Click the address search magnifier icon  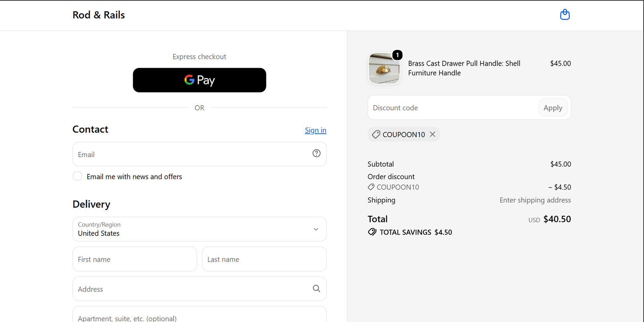pos(316,289)
